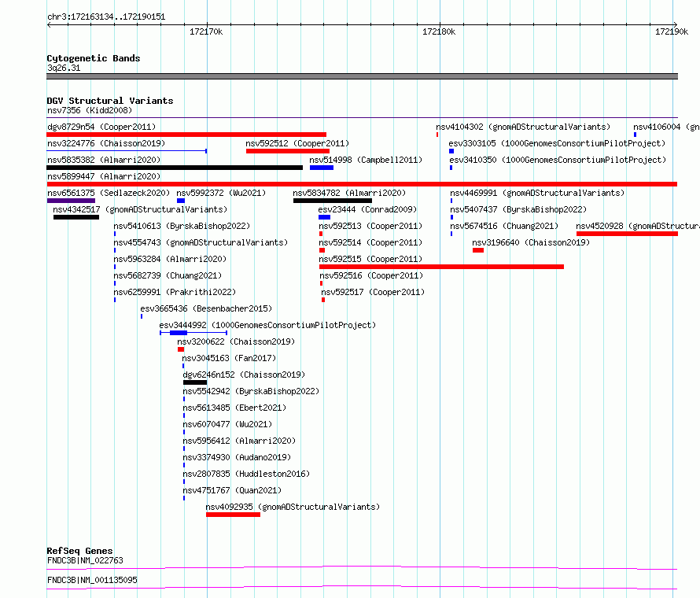Click the Cytogenetic Bands track title
700x598 pixels.
[x=94, y=58]
